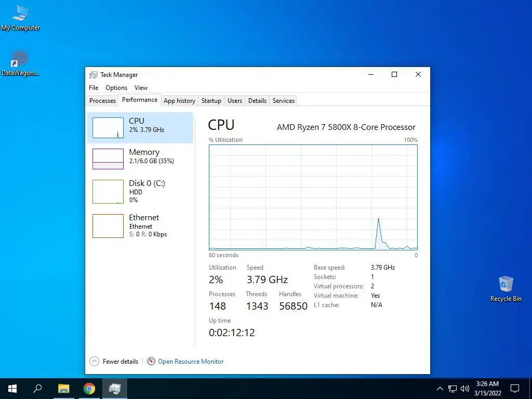
Task: Open taskbar search magnifier
Action: tap(37, 389)
